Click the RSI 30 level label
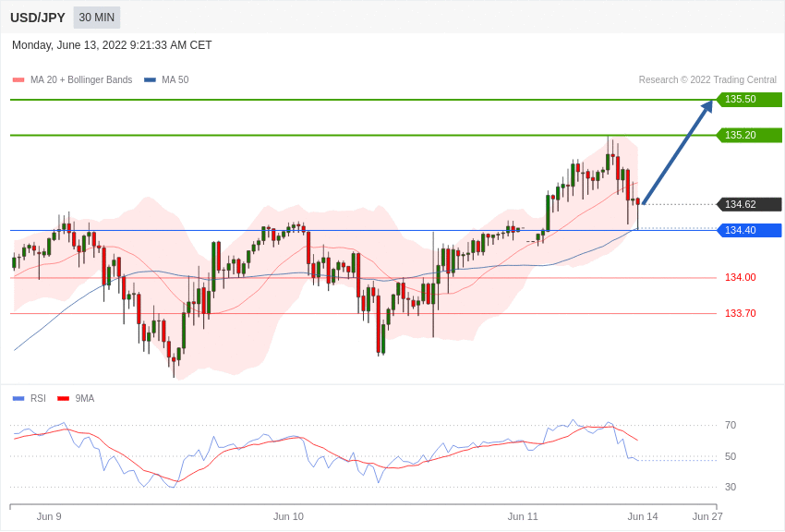The image size is (785, 532). (731, 487)
